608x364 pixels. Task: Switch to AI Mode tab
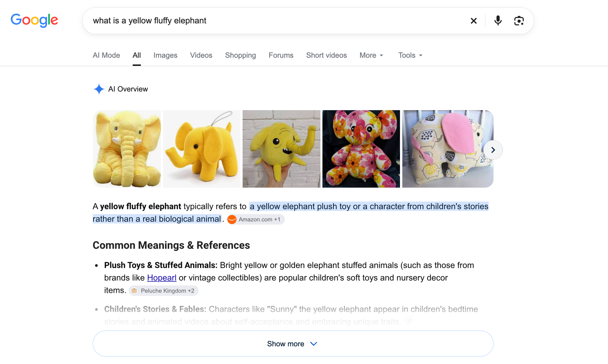click(x=106, y=55)
